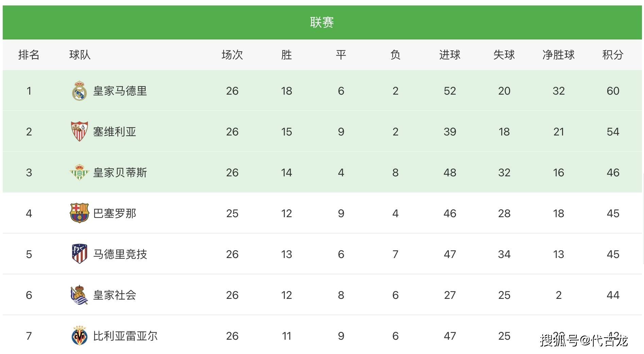644x354 pixels.
Task: Open team name 皇家贝蒂斯
Action: coord(120,173)
